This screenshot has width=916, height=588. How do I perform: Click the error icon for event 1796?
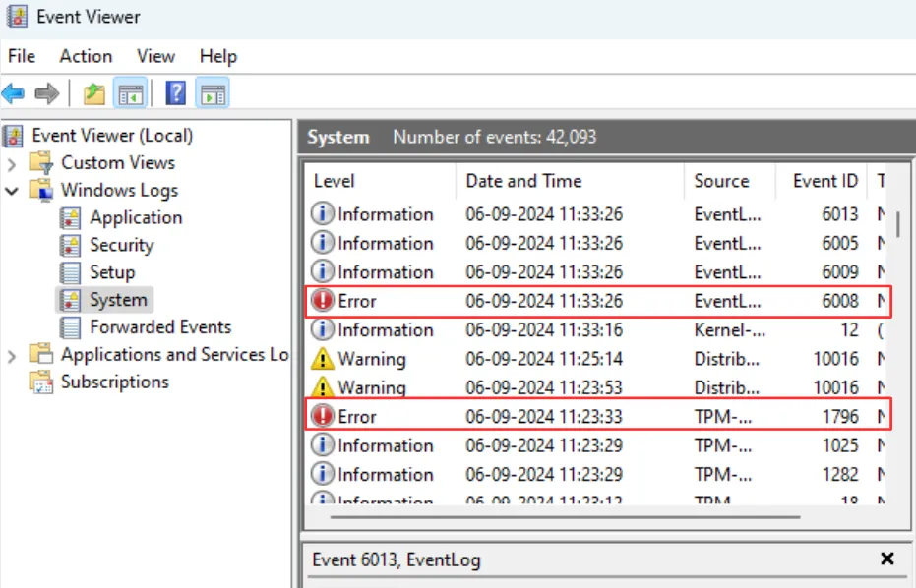click(323, 416)
